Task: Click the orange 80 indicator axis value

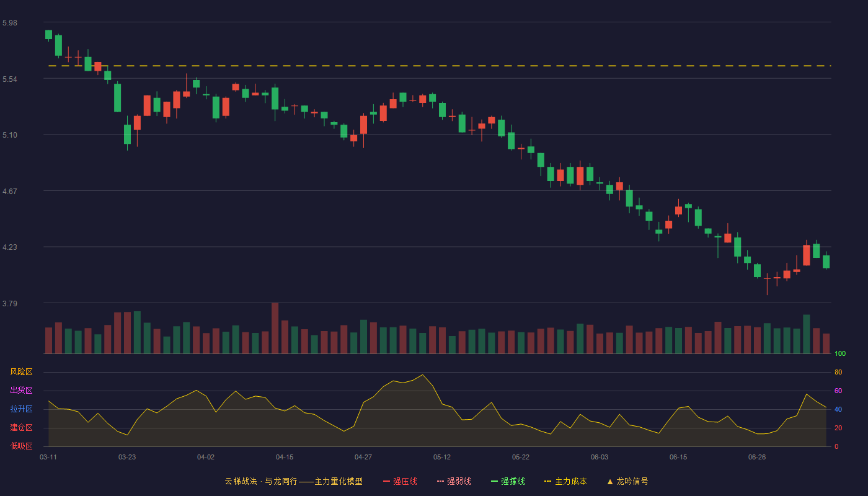Action: [x=838, y=373]
